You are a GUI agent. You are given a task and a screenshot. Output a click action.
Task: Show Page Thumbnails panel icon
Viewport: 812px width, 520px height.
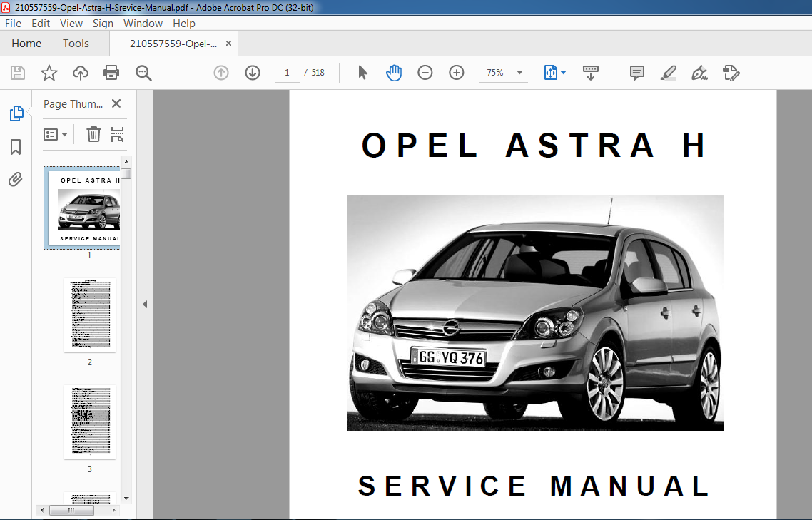(16, 113)
